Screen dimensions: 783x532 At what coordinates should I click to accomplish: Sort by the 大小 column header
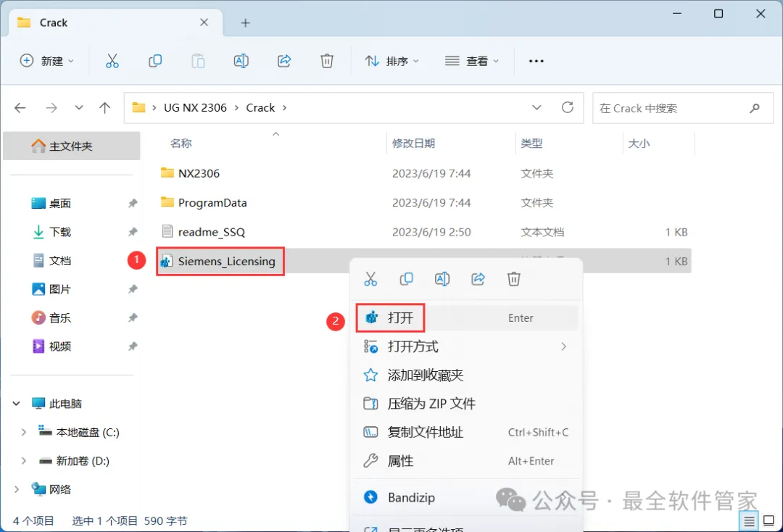(639, 144)
